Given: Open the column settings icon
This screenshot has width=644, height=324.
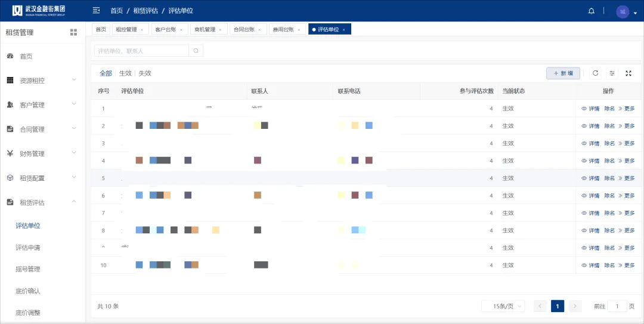Looking at the screenshot, I should pos(612,73).
